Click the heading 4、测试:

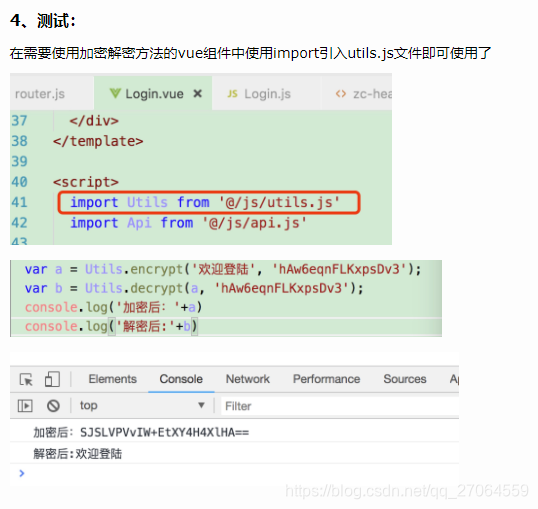pyautogui.click(x=43, y=21)
